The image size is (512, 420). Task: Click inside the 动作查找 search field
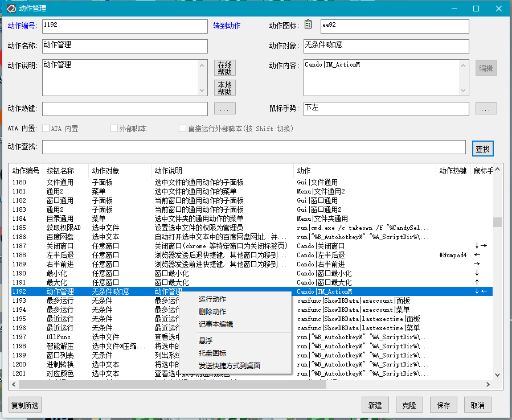pos(253,147)
